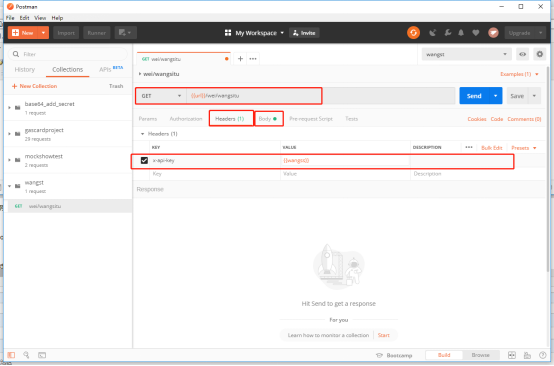
Task: Open the wrench settings icon in header
Action: [447, 33]
